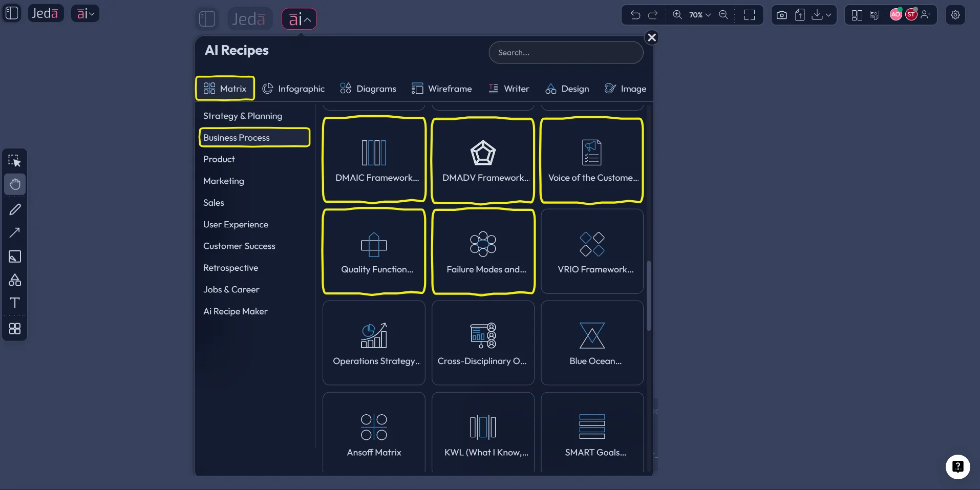This screenshot has height=490, width=980.
Task: Toggle the split layout view
Action: [857, 15]
